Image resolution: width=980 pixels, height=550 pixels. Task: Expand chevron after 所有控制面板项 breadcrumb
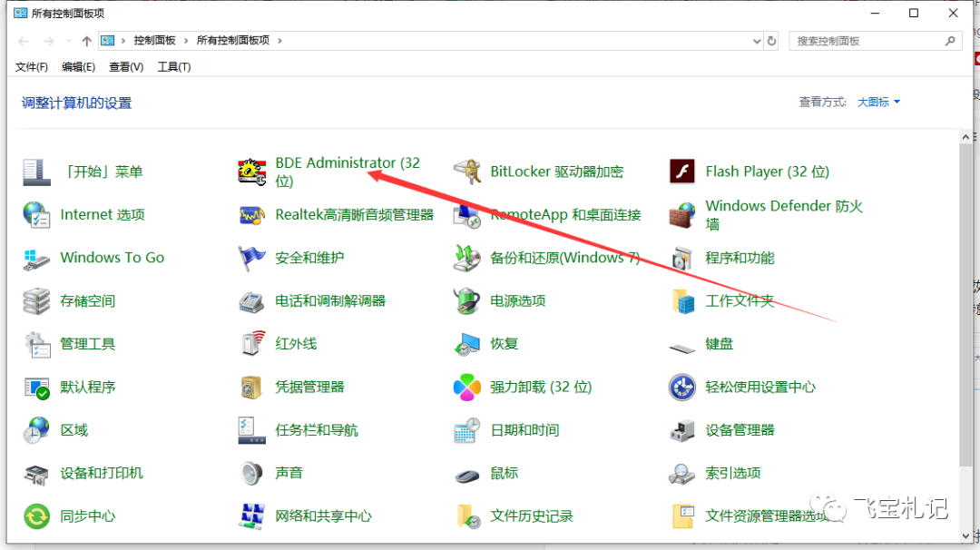(279, 41)
